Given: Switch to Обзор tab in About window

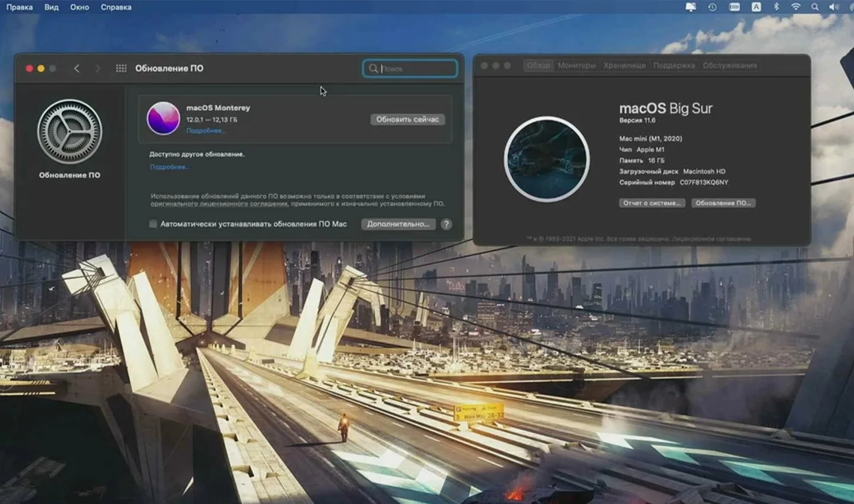Looking at the screenshot, I should 538,65.
